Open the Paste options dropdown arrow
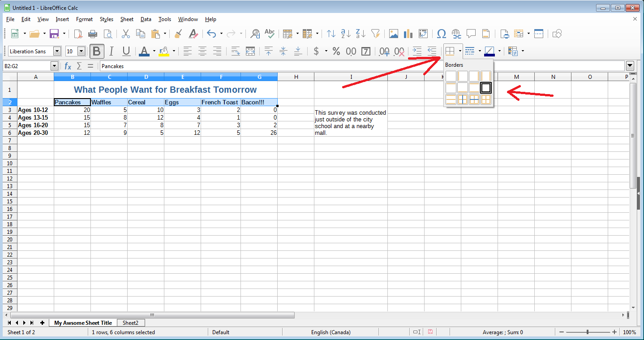The width and height of the screenshot is (644, 340). pyautogui.click(x=165, y=34)
